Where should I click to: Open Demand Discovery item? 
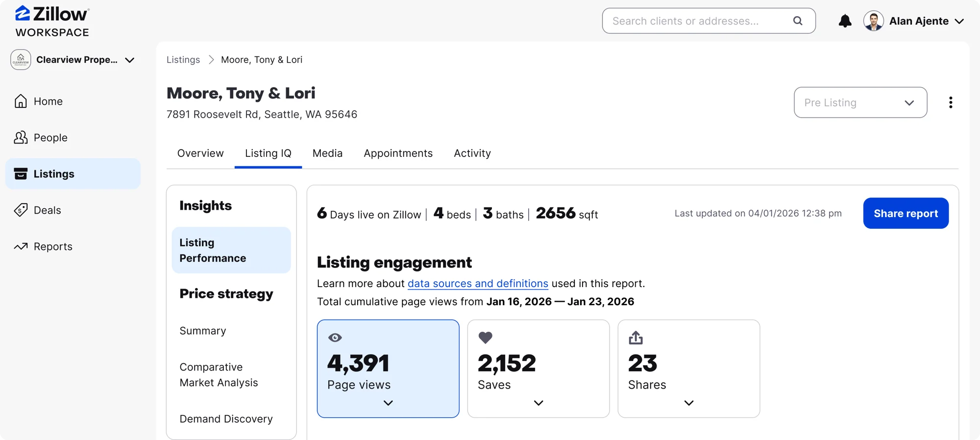pyautogui.click(x=226, y=419)
